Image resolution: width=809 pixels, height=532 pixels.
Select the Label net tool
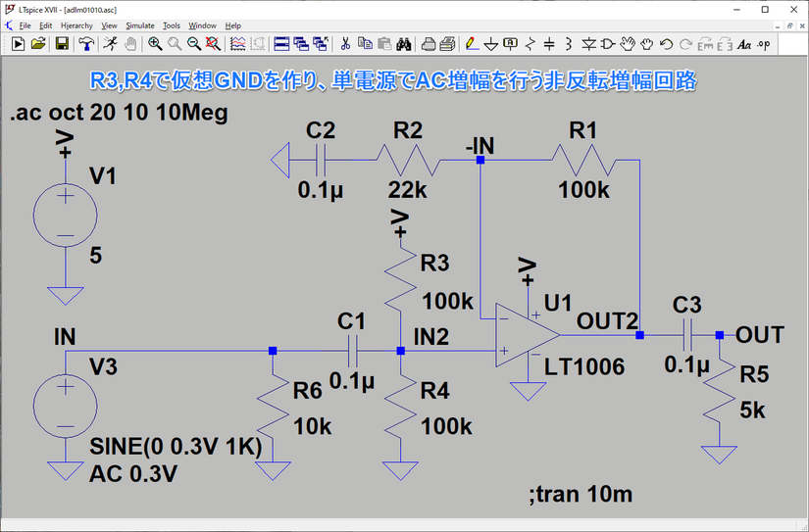510,44
